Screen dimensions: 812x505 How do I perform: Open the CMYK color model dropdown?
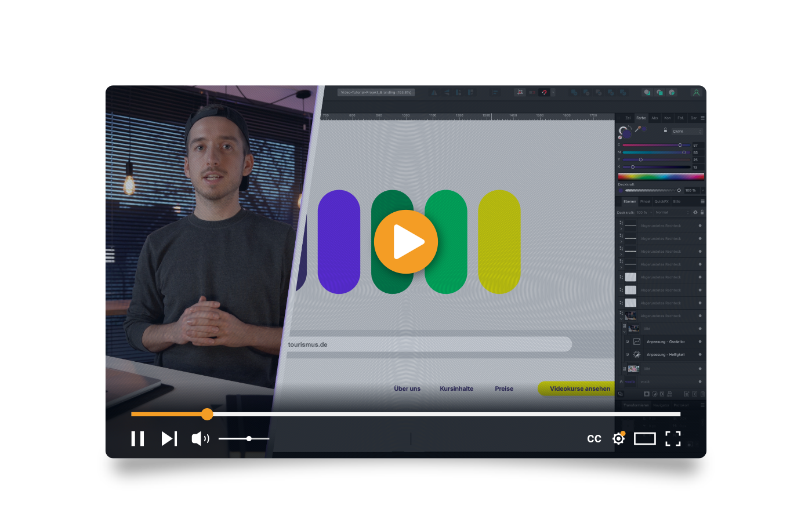[687, 132]
